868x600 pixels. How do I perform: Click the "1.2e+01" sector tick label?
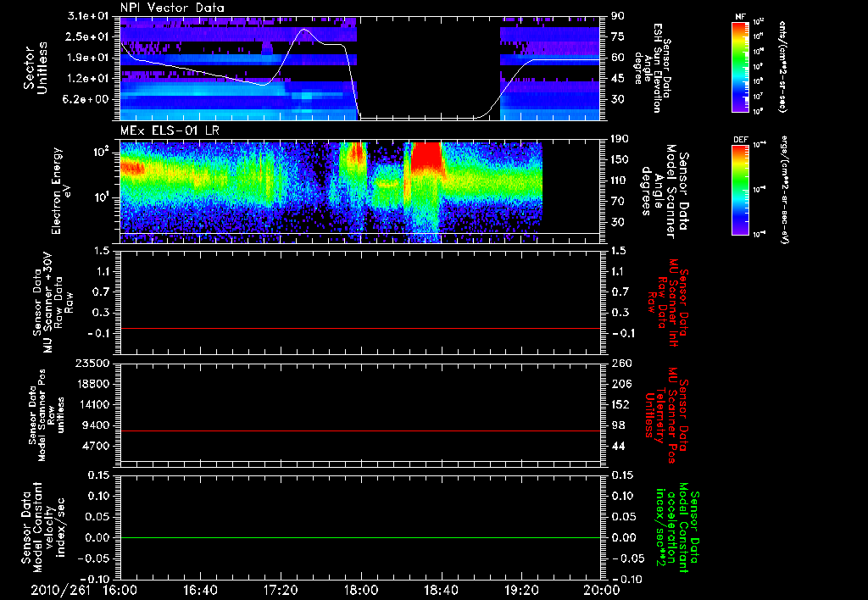click(88, 79)
